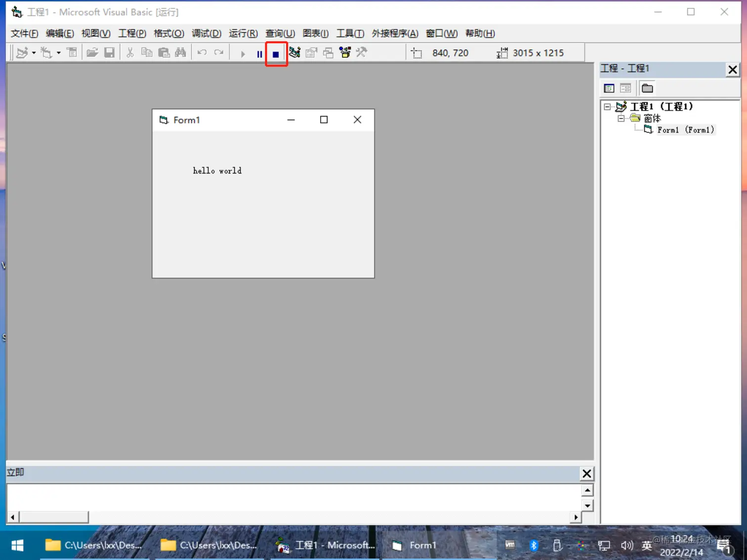
Task: Switch to the Form1 taskbar button
Action: click(415, 545)
